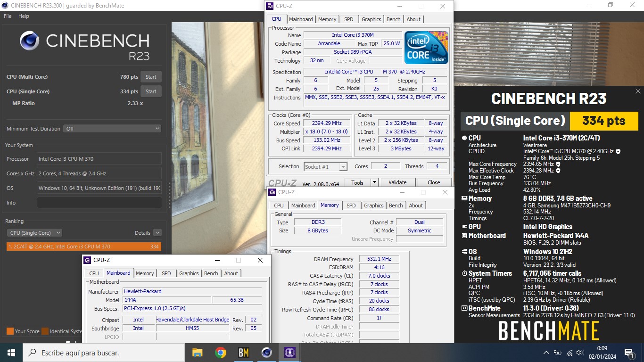This screenshot has height=362, width=644.
Task: Open the Ranking CPU (Single Core) dropdown
Action: 34,233
